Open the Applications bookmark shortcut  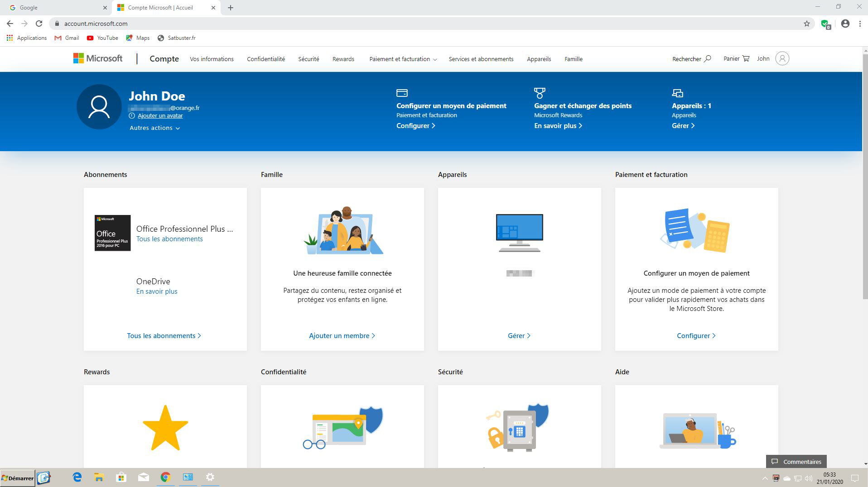[x=27, y=38]
